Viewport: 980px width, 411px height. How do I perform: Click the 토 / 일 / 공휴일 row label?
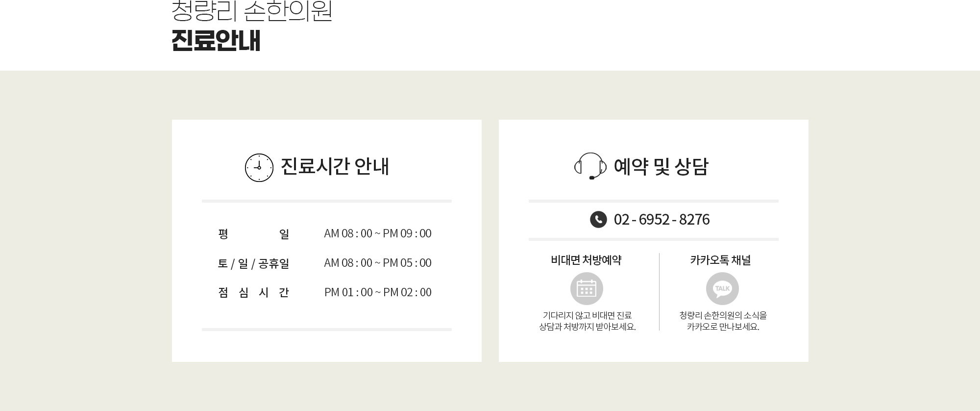coord(254,263)
